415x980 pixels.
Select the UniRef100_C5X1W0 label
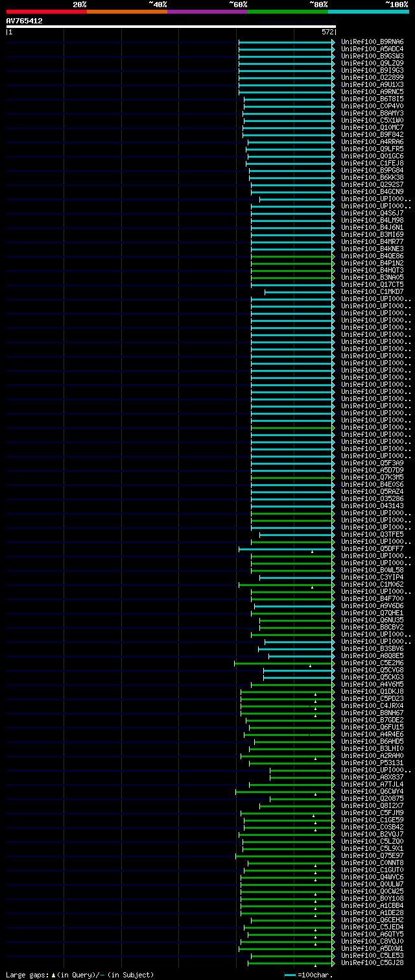(x=372, y=121)
